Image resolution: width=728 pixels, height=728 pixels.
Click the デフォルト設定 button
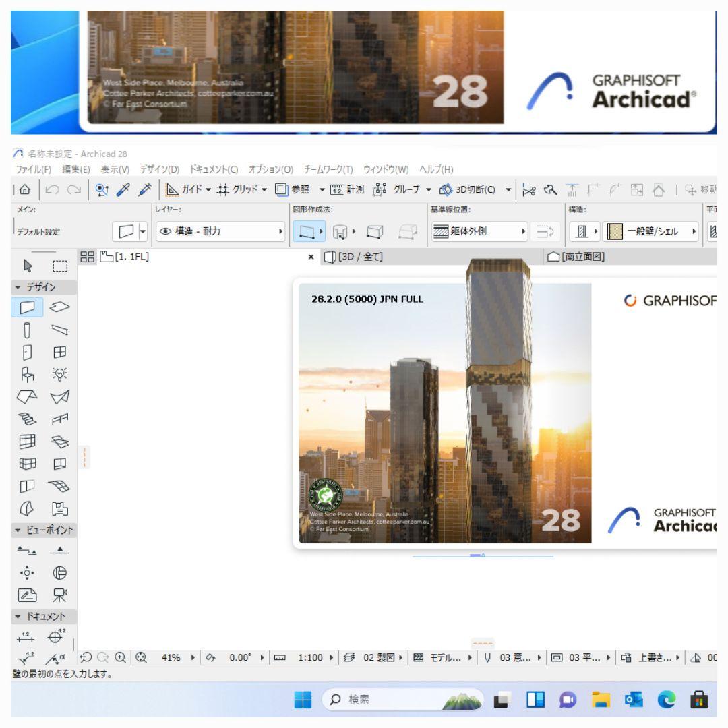[x=28, y=231]
